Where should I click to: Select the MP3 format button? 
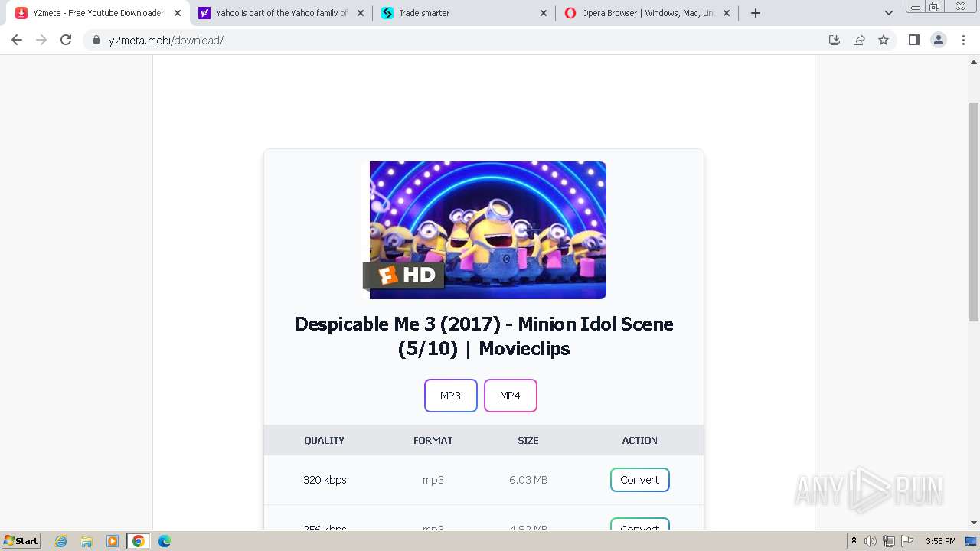tap(451, 396)
